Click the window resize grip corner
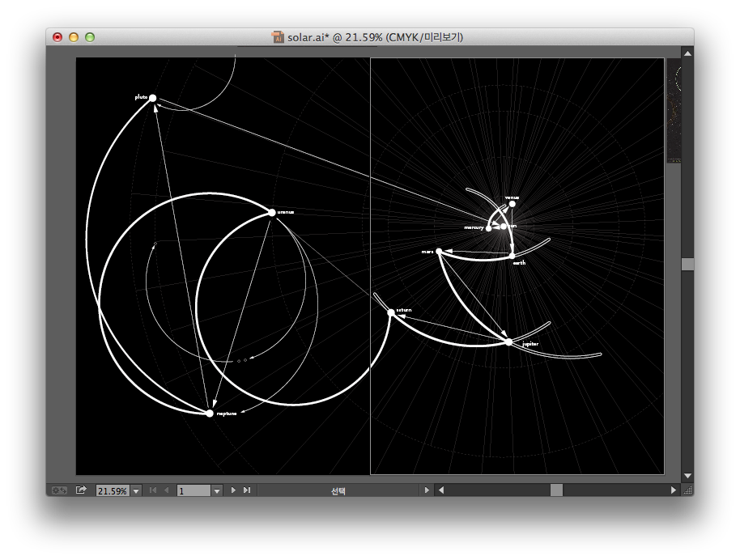 (687, 490)
